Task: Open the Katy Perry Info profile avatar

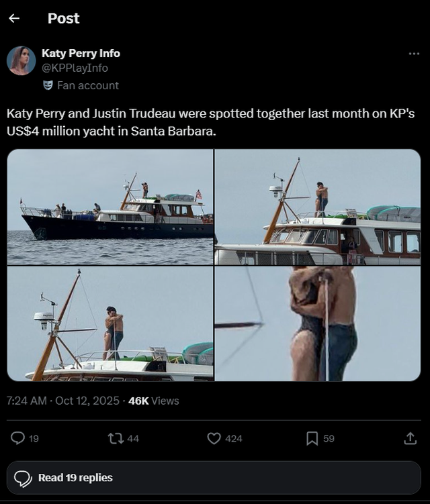Action: [x=21, y=60]
